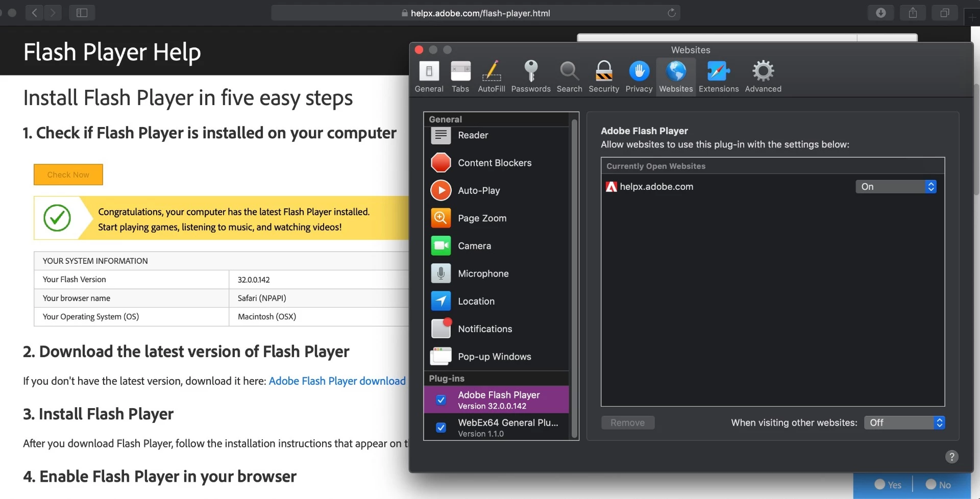980x499 pixels.
Task: Open Passwords preferences pane
Action: click(531, 77)
